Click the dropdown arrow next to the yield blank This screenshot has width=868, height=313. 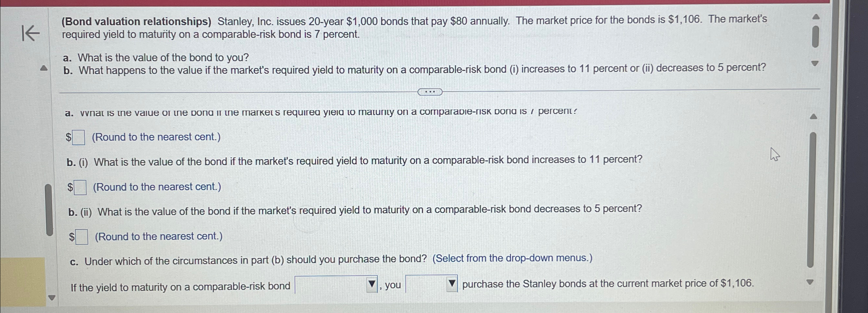371,284
